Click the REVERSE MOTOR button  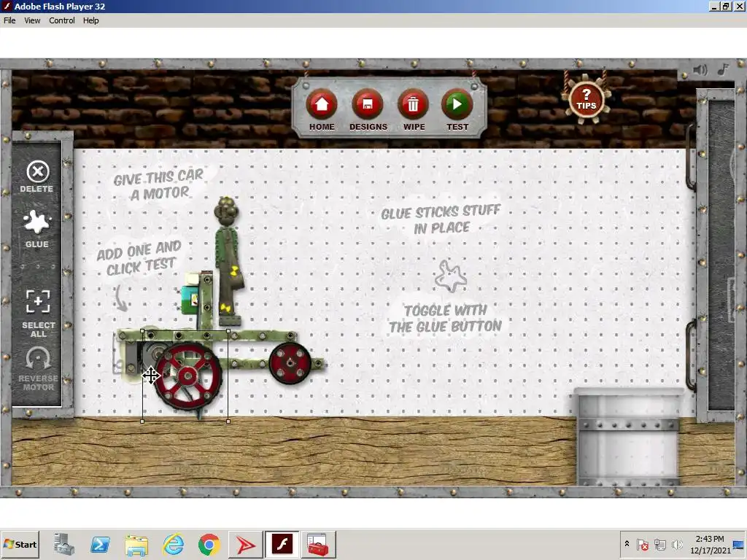tap(38, 368)
